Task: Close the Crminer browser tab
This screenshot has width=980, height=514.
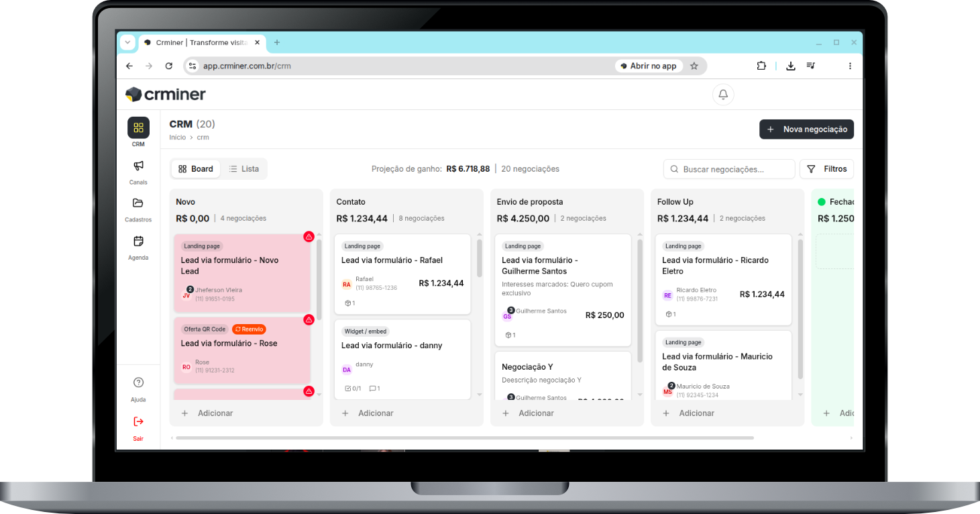Action: tap(256, 42)
